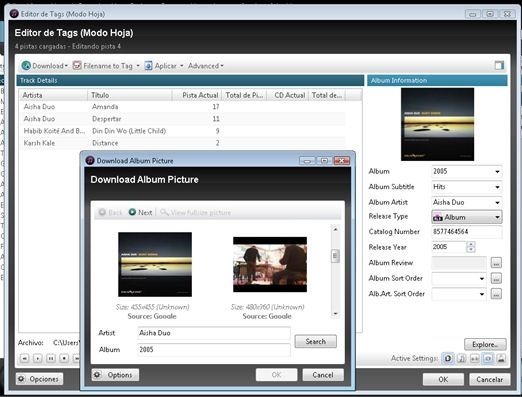Select the Din Din Wo (Little Child) row
This screenshot has width=522, height=397.
183,131
